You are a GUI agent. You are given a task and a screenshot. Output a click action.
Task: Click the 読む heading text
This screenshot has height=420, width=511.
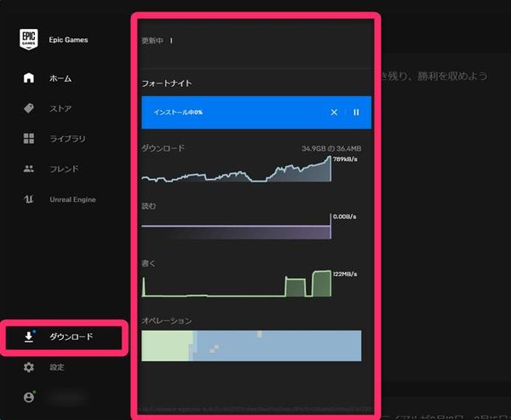[149, 206]
